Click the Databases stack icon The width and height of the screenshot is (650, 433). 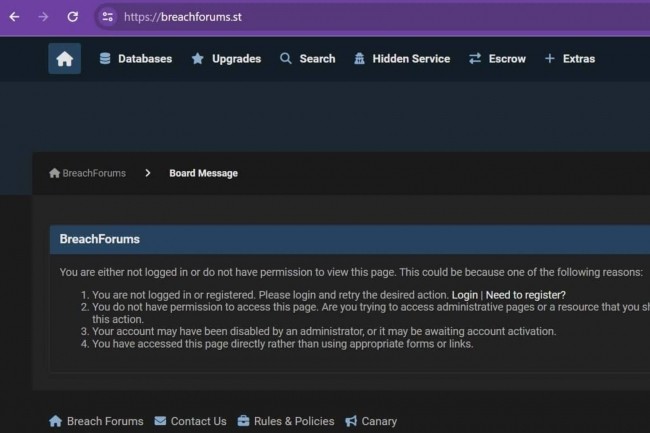click(x=105, y=59)
